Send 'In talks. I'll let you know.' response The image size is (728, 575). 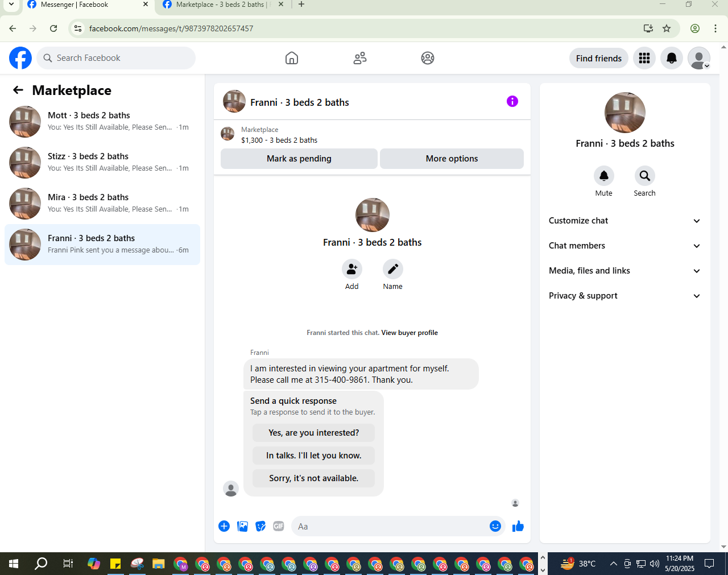[314, 456]
